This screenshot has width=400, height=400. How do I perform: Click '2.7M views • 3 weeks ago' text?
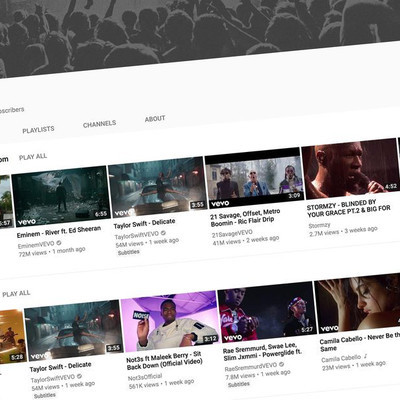[343, 231]
